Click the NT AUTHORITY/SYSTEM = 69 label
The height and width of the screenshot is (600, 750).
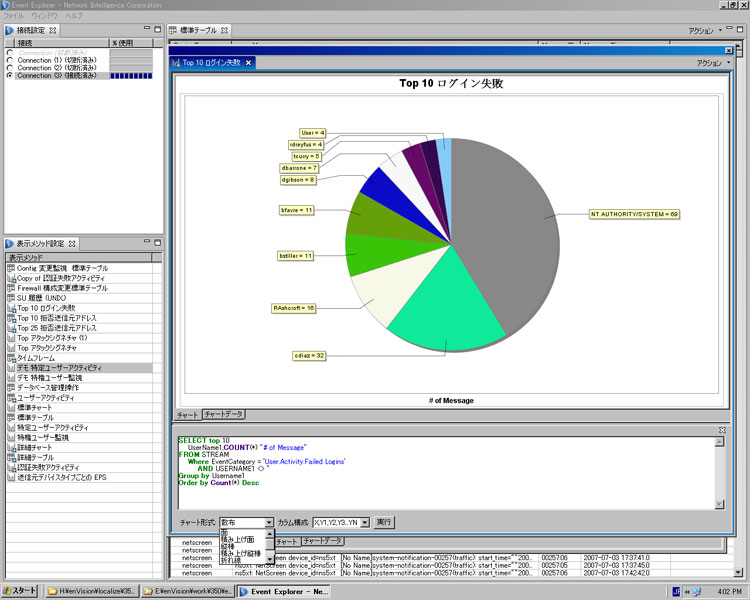coord(634,214)
